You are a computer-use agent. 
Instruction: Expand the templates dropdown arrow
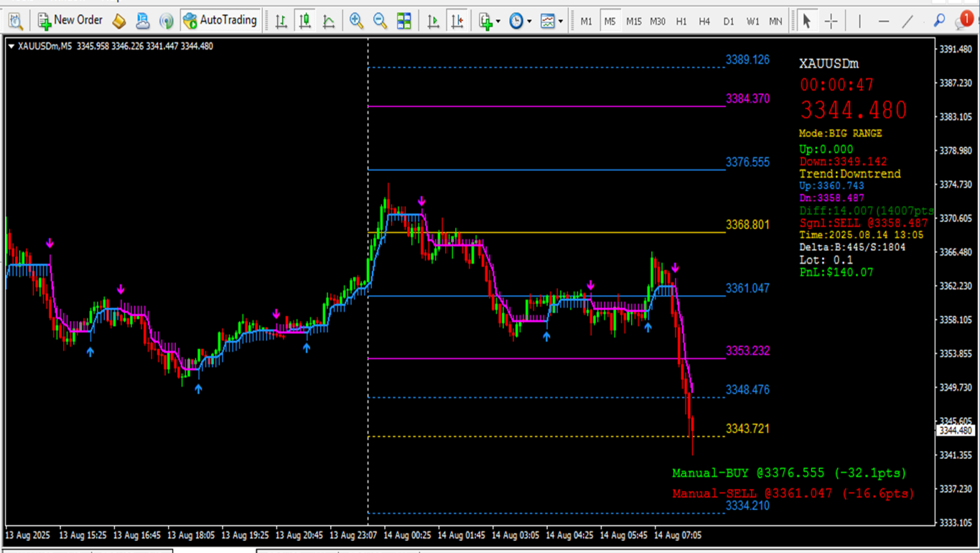[561, 21]
